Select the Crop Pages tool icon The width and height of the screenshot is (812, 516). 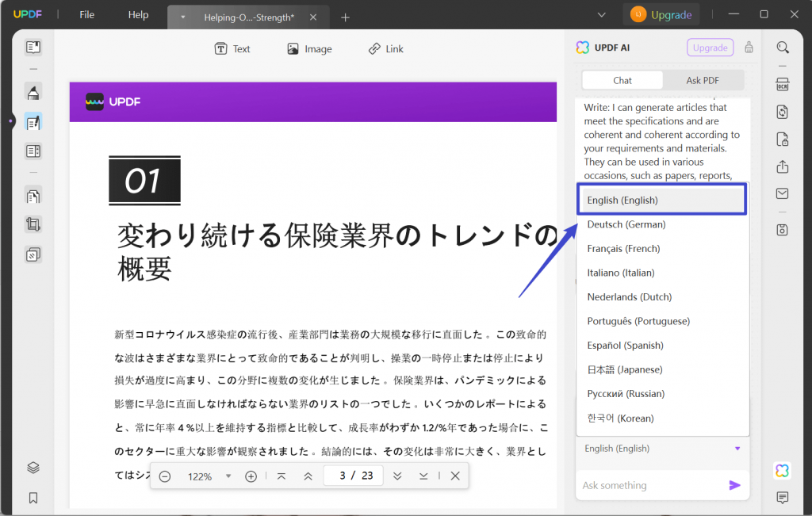[x=33, y=224]
